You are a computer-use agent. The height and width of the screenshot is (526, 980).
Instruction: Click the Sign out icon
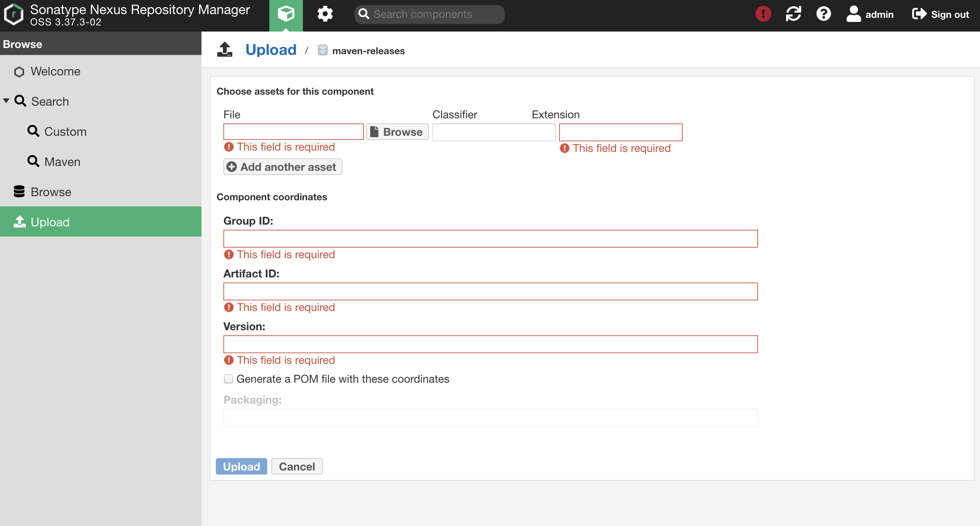point(919,14)
